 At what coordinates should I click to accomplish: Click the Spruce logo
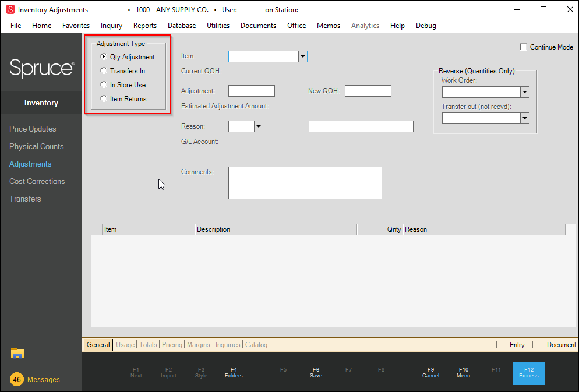point(42,69)
